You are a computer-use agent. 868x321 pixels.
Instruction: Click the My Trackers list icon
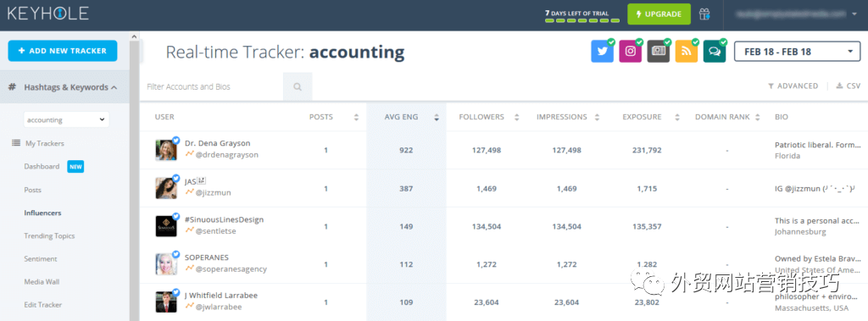point(15,143)
